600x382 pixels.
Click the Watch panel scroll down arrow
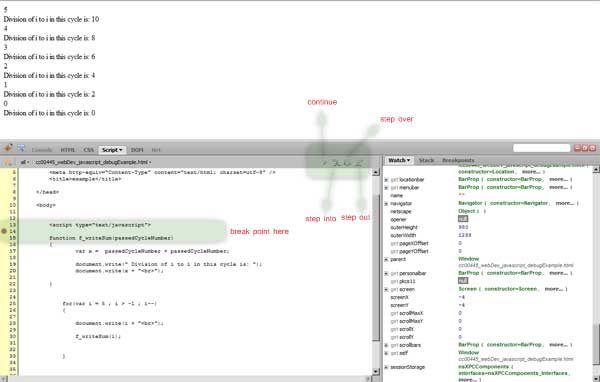pyautogui.click(x=596, y=379)
